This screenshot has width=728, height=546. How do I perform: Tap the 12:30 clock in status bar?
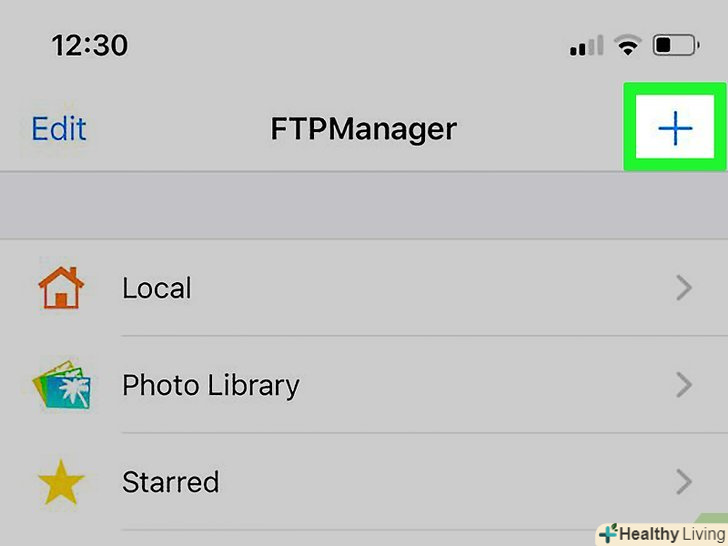91,46
